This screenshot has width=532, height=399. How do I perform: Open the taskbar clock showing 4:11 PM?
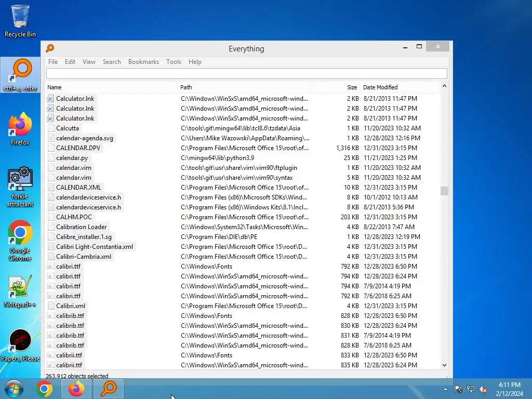click(x=509, y=389)
